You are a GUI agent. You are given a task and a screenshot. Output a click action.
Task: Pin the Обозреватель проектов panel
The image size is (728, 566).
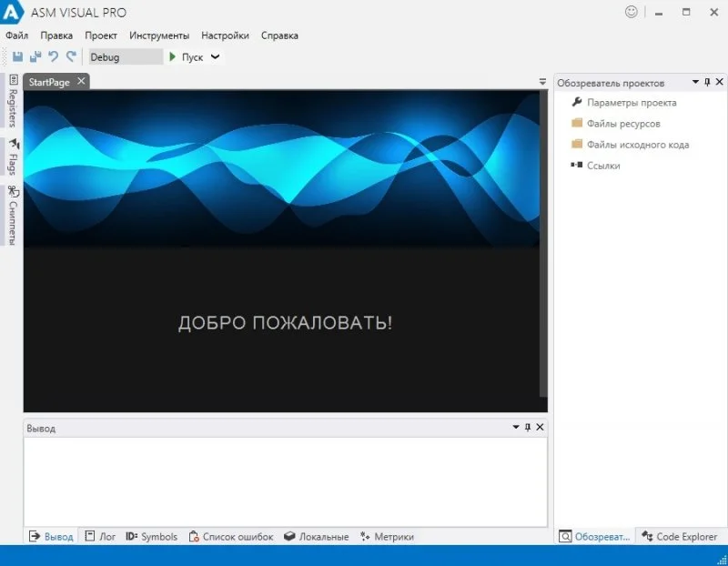click(707, 82)
